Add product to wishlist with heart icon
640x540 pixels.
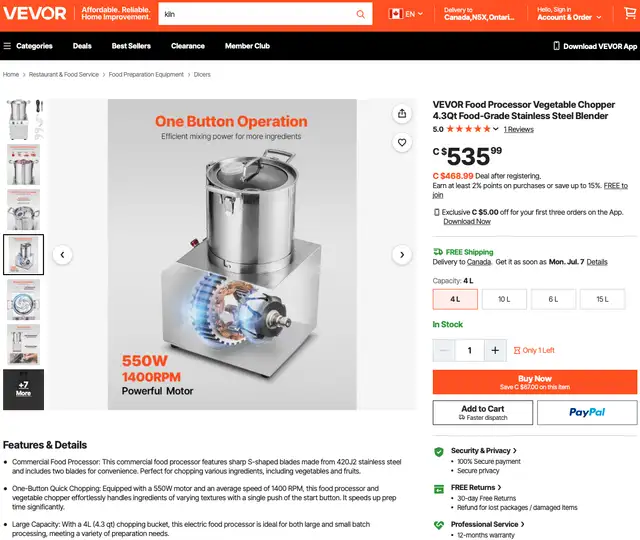(402, 142)
